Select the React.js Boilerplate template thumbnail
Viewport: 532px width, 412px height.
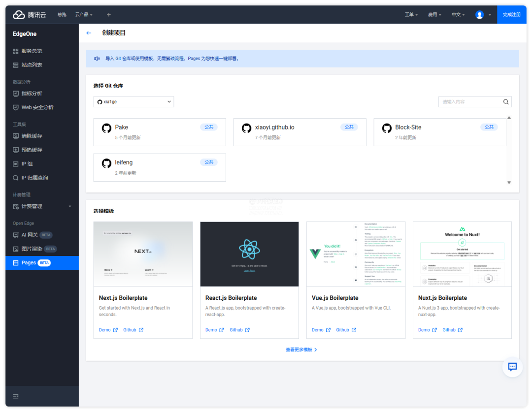pos(249,254)
